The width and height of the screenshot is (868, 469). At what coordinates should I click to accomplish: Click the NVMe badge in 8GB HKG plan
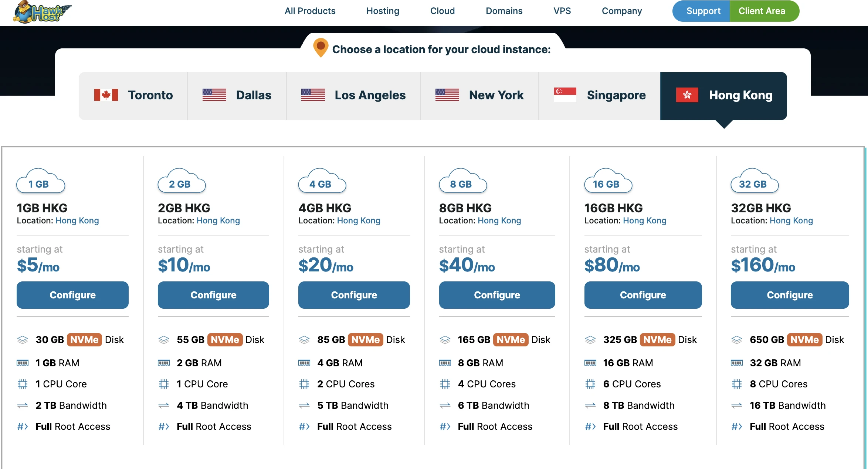coord(511,340)
